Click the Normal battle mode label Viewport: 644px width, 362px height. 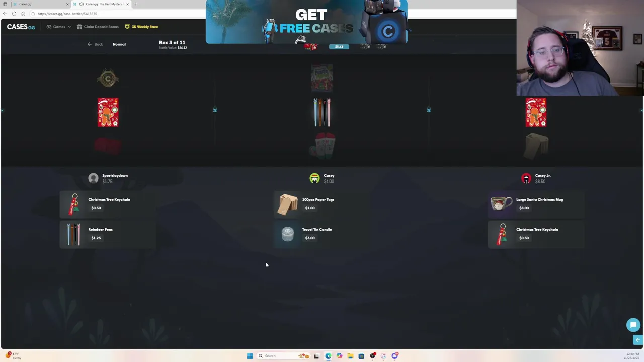119,44
